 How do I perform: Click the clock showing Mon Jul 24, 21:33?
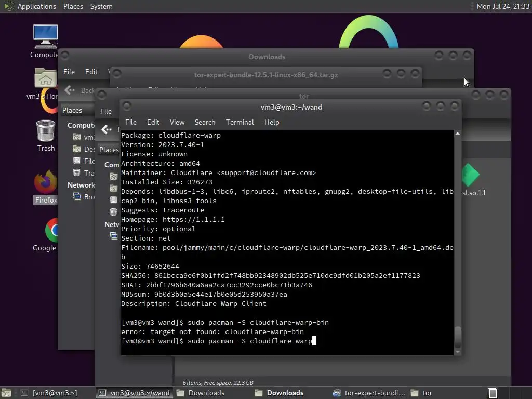click(x=503, y=6)
